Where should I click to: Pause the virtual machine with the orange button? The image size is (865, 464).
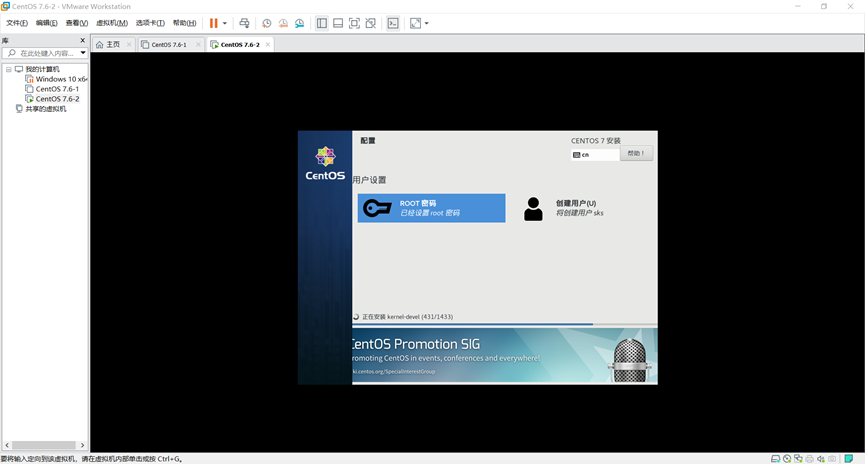(213, 23)
